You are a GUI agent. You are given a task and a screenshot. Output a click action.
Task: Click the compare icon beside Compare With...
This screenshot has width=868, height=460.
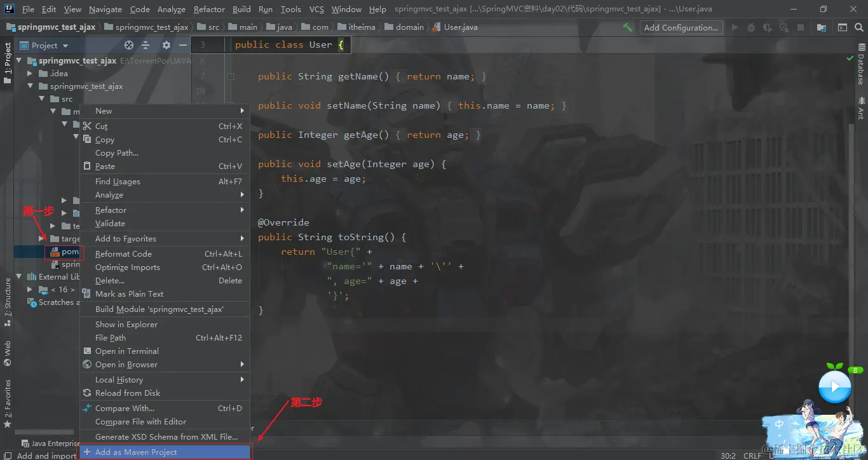[87, 408]
